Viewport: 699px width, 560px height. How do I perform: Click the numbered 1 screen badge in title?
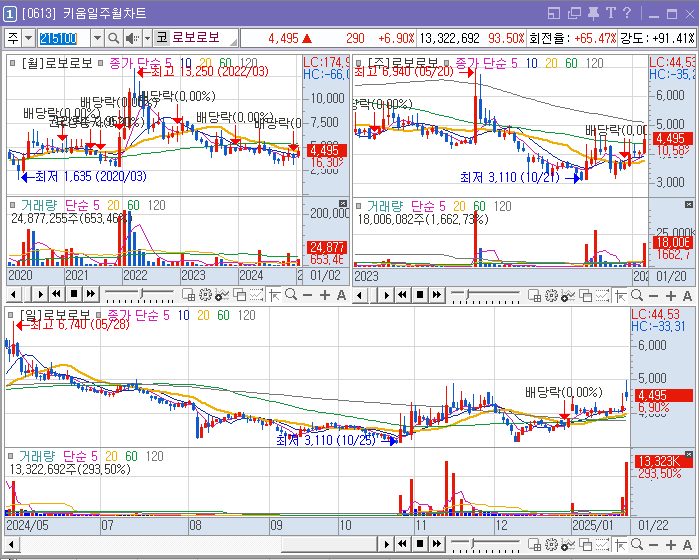click(9, 14)
